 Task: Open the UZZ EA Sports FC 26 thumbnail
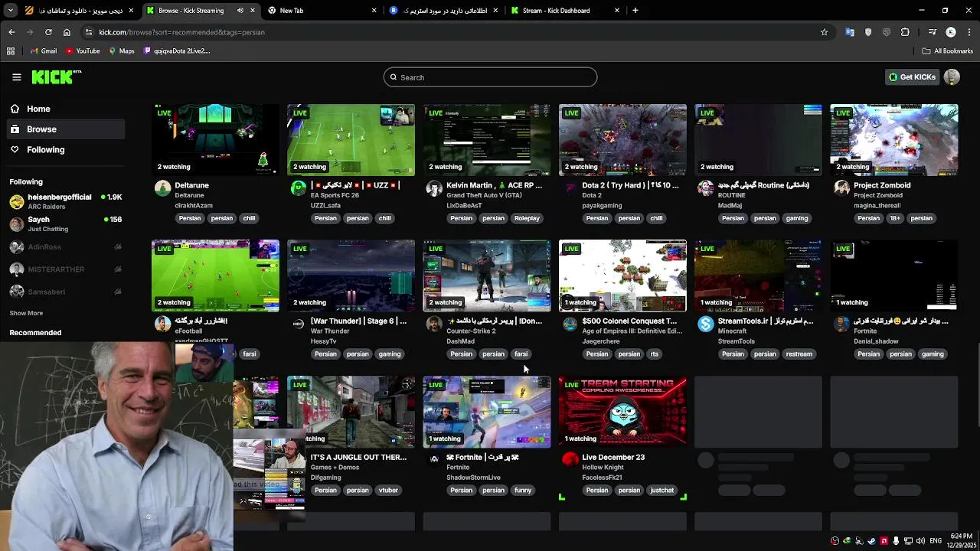point(351,139)
